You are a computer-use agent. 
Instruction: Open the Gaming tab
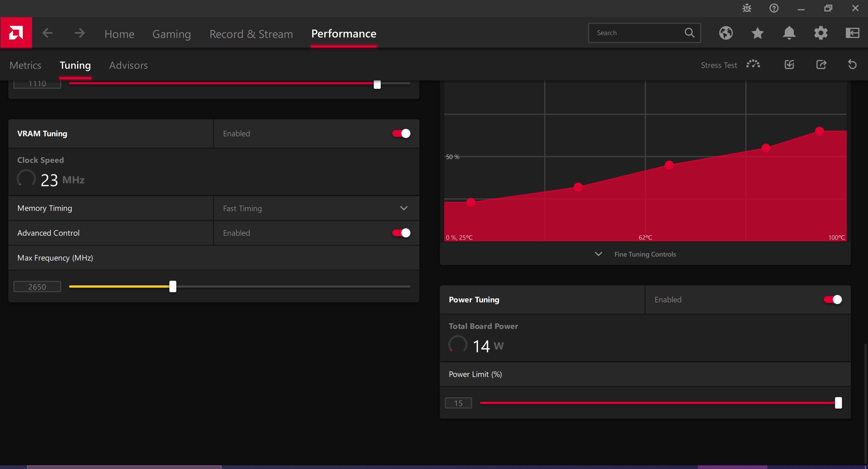[x=172, y=34]
